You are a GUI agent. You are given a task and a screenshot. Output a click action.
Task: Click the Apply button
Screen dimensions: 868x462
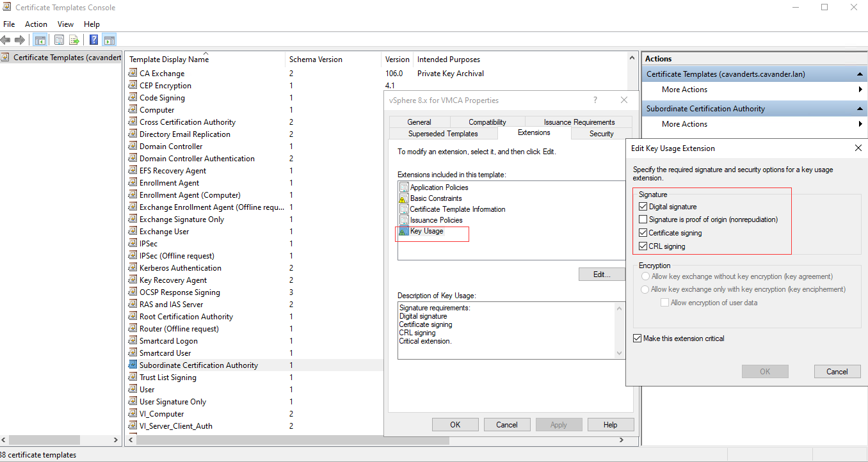tap(559, 425)
